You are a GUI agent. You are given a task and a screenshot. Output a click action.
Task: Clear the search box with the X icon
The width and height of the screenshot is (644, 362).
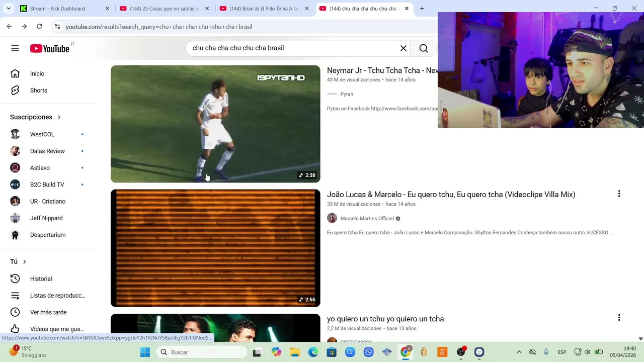coord(403,48)
